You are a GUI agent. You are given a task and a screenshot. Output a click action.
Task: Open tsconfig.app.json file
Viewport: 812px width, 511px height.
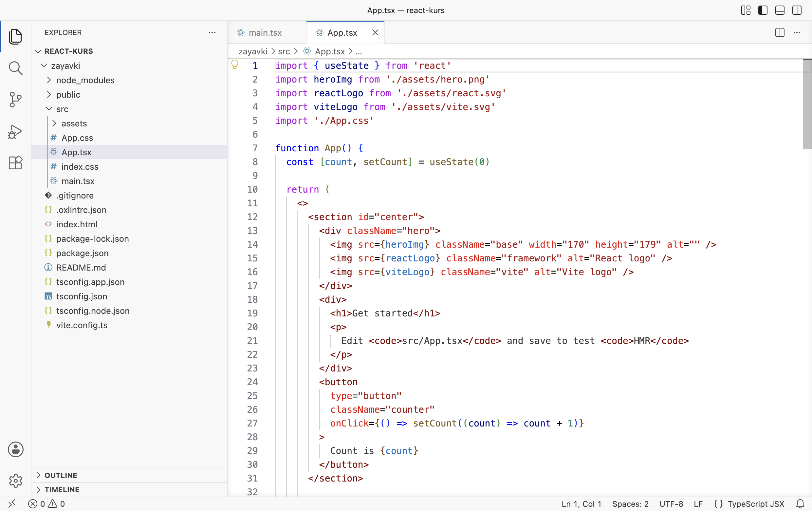tap(129, 282)
